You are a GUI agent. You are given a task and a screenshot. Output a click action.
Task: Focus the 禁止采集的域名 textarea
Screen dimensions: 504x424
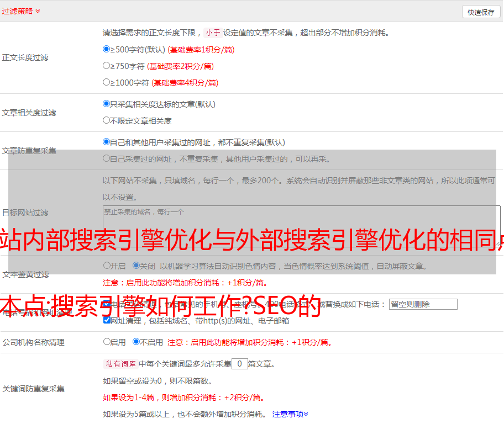[302, 226]
